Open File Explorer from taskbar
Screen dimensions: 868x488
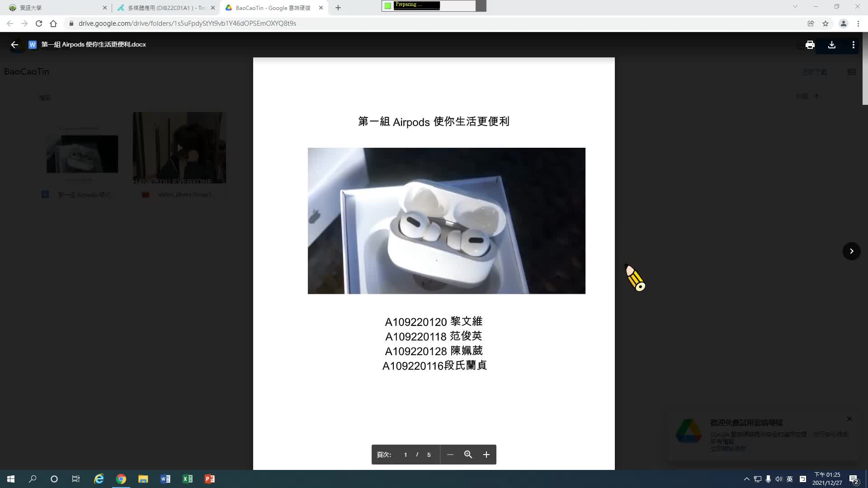pyautogui.click(x=143, y=479)
